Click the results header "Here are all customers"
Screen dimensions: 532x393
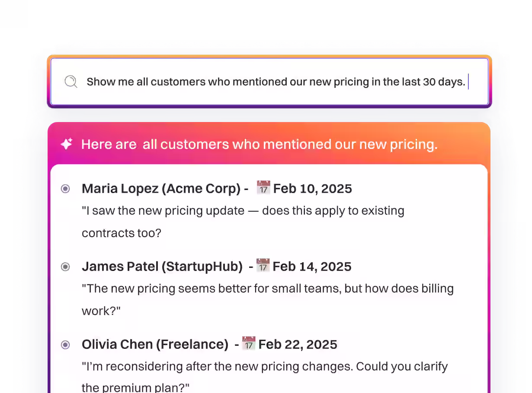point(260,144)
